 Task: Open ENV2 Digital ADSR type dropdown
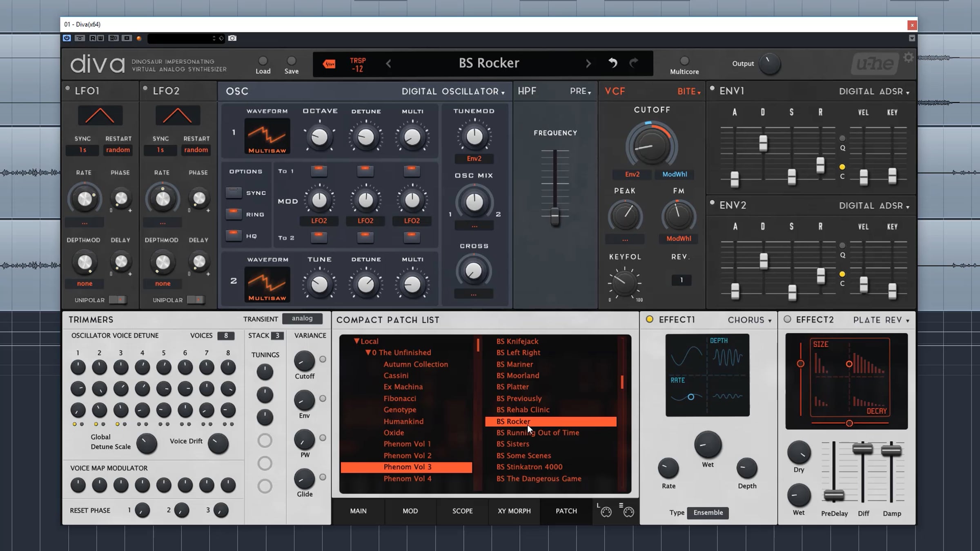[x=874, y=206]
